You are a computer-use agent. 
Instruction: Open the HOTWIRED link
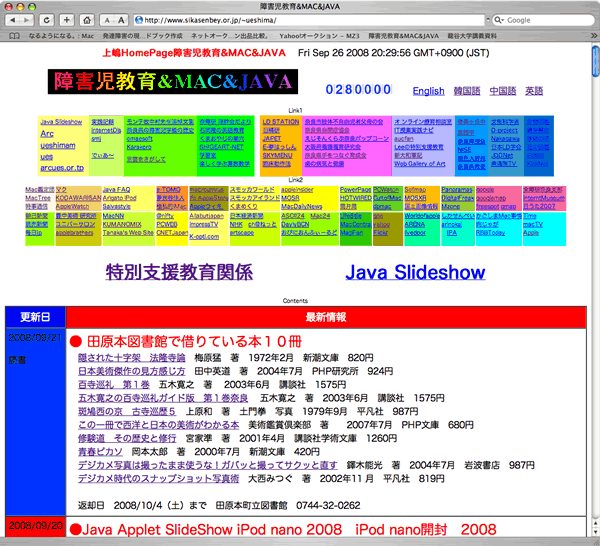click(356, 198)
